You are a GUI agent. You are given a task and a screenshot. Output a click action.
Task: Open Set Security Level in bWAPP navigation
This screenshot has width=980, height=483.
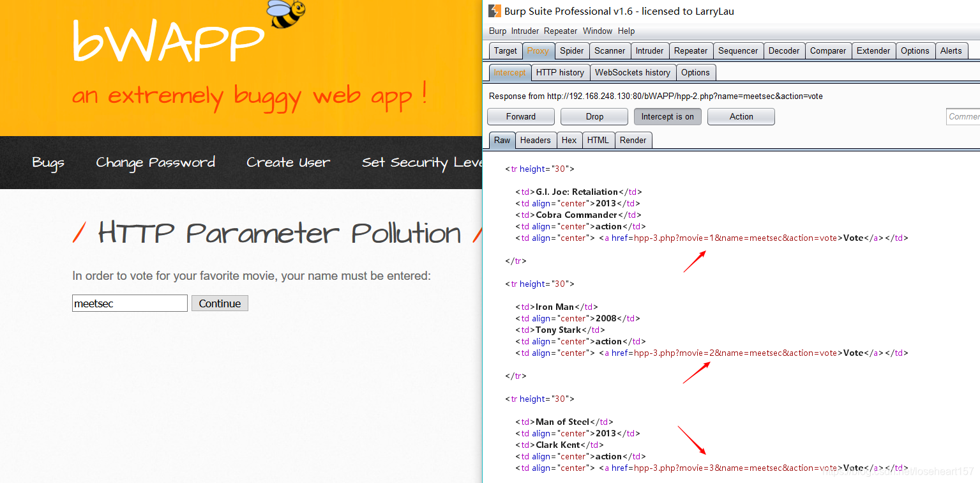pos(421,163)
